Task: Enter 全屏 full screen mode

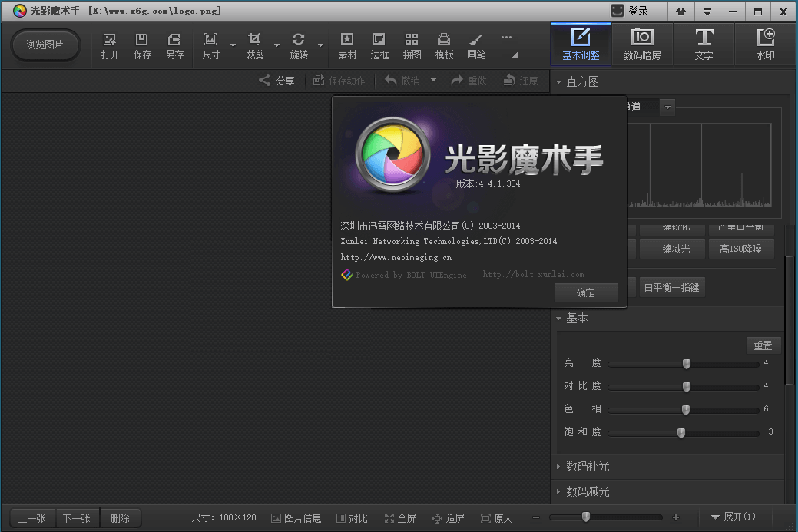Action: 400,518
